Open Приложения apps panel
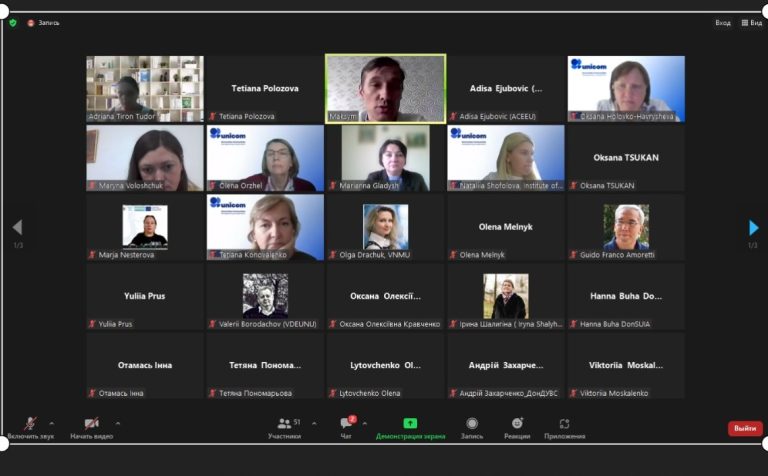 (564, 428)
